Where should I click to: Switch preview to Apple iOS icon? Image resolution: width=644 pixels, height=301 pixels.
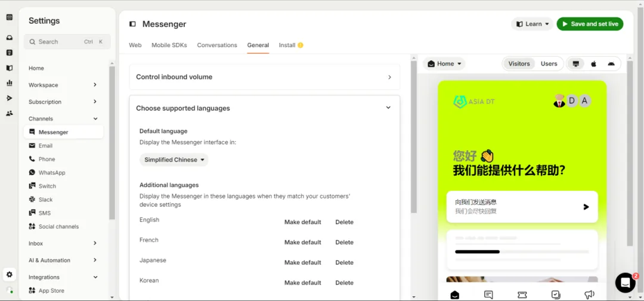click(593, 64)
